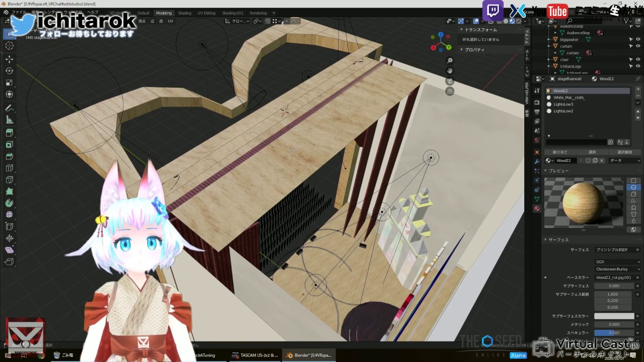Toggle visibility of chair object
The width and height of the screenshot is (644, 362).
(638, 59)
